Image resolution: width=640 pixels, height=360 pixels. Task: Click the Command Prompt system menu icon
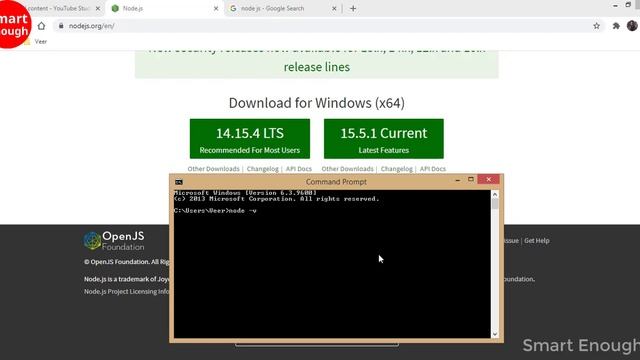point(179,182)
